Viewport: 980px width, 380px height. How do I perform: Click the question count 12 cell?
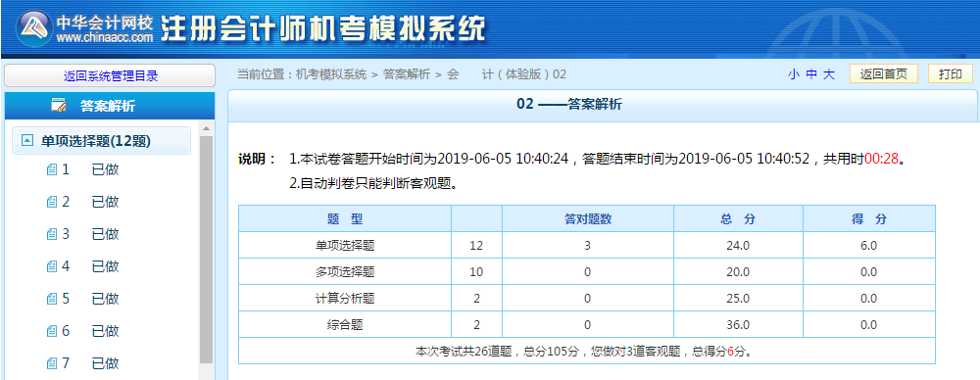(x=477, y=246)
